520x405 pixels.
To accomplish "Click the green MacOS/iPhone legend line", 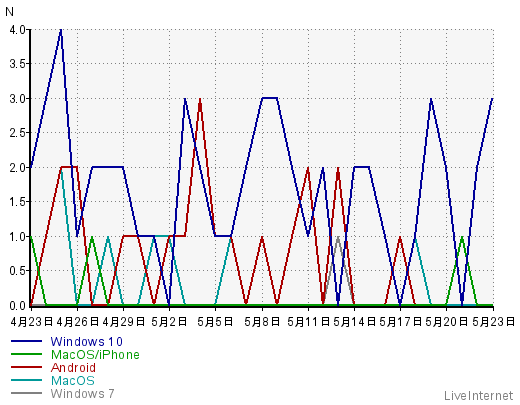I will coord(26,354).
